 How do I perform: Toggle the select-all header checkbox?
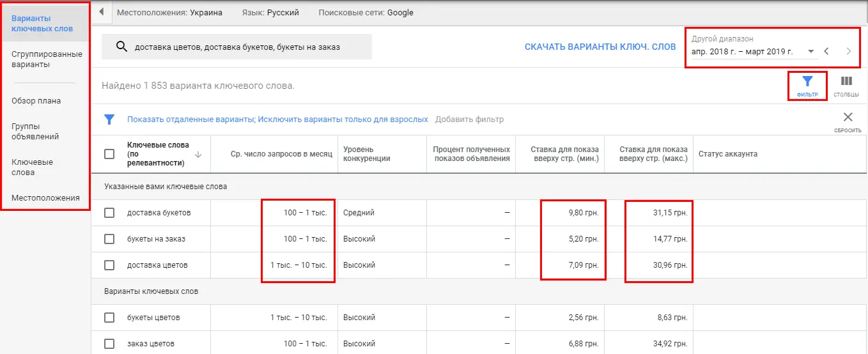[x=109, y=154]
